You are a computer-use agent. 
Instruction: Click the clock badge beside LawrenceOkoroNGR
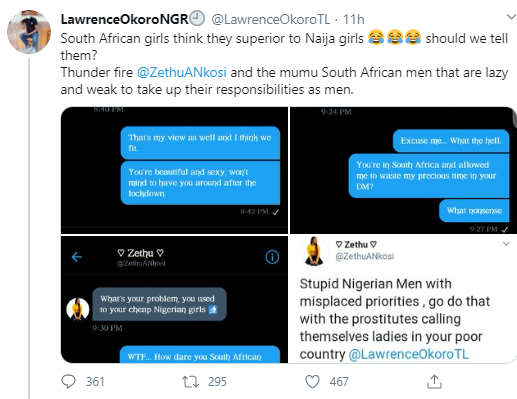[x=197, y=19]
